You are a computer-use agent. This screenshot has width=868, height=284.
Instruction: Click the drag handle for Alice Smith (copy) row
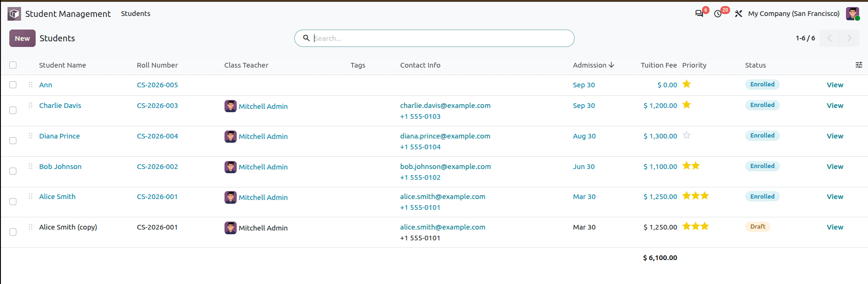(x=30, y=227)
